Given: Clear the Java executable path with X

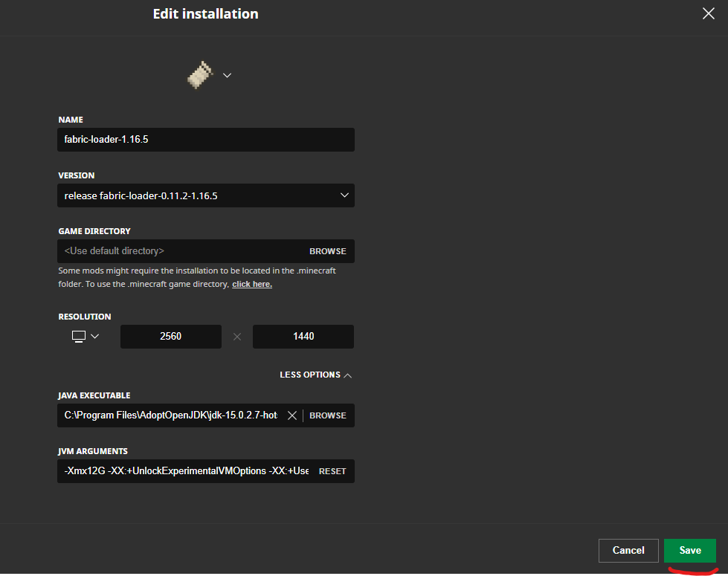Looking at the screenshot, I should click(291, 415).
